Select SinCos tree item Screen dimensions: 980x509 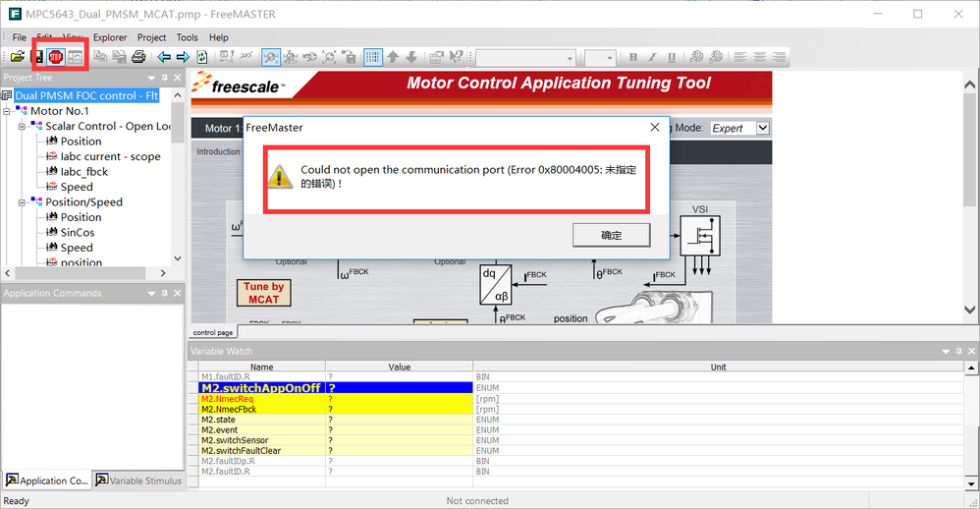[78, 233]
